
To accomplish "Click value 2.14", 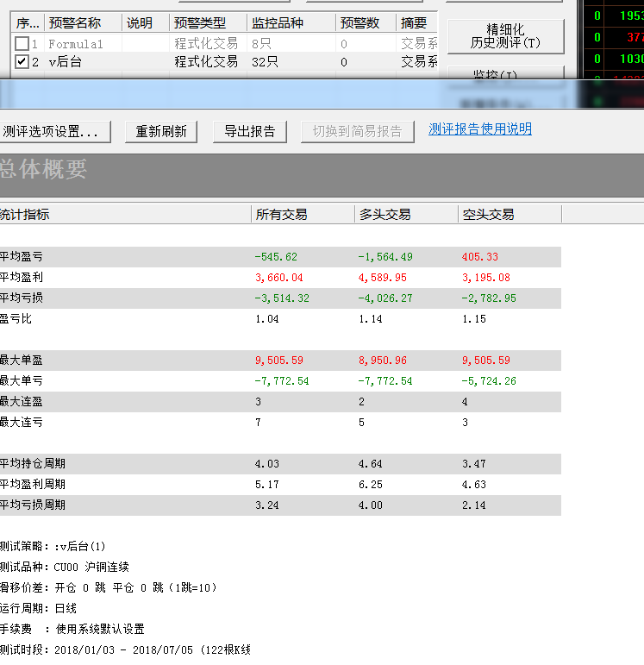I will [474, 505].
